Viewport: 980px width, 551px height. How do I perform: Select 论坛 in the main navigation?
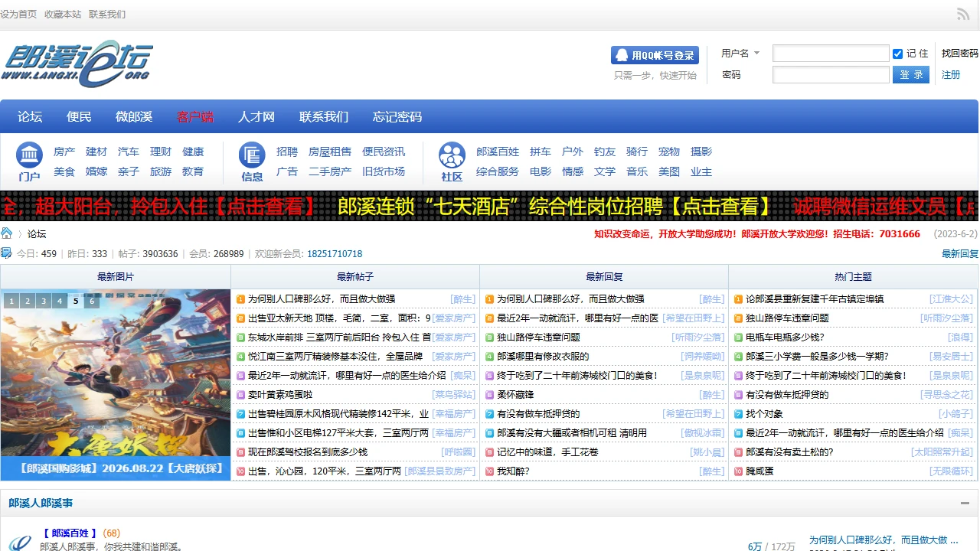point(30,117)
